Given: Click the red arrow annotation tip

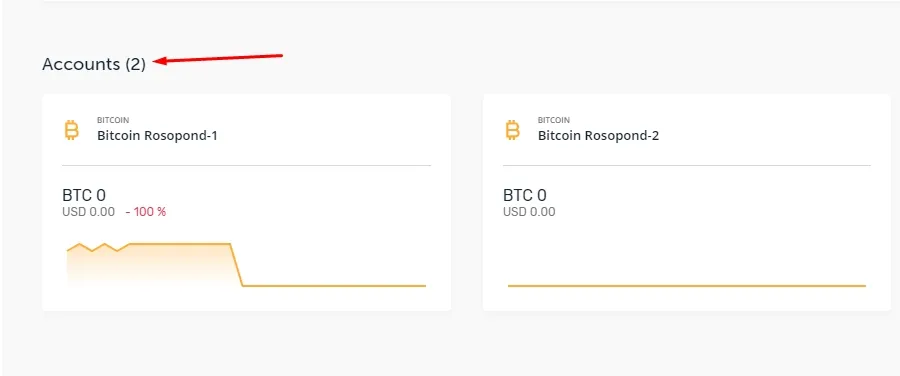Looking at the screenshot, I should (x=157, y=61).
